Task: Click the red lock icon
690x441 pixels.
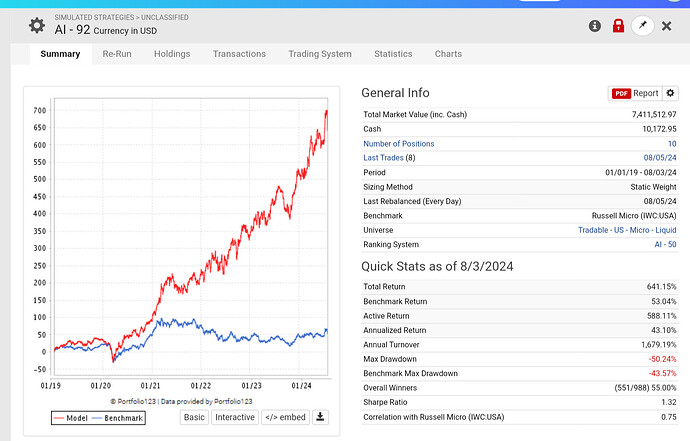Action: pos(618,26)
